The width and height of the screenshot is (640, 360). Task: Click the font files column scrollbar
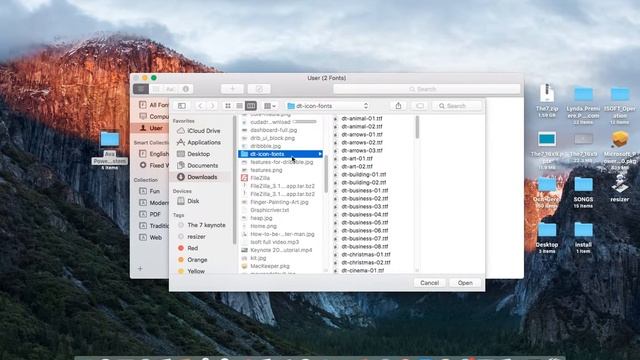(x=417, y=127)
